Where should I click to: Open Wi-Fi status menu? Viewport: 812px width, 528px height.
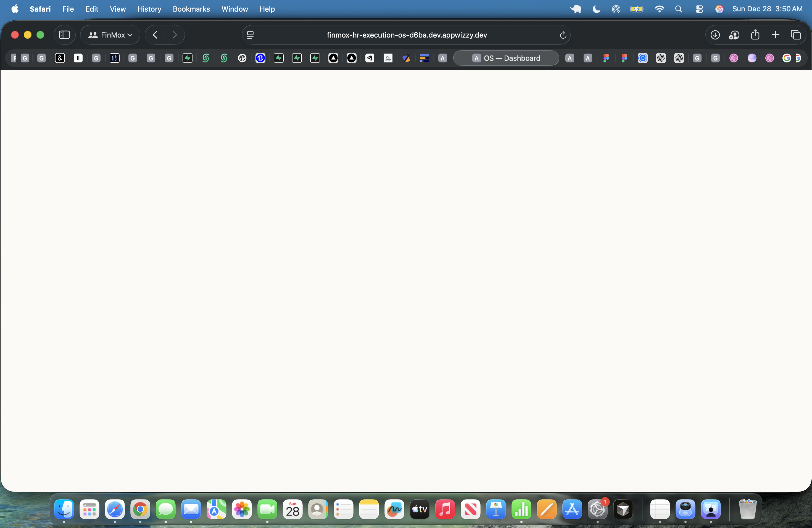point(659,9)
